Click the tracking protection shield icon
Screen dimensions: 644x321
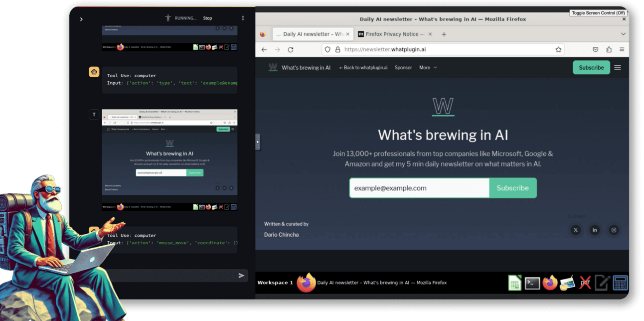[327, 49]
